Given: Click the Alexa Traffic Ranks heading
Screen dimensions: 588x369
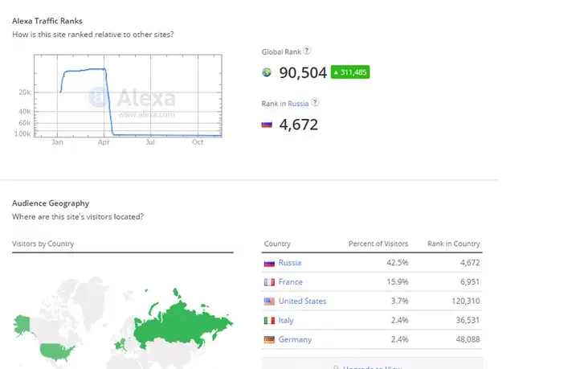Looking at the screenshot, I should click(47, 21).
